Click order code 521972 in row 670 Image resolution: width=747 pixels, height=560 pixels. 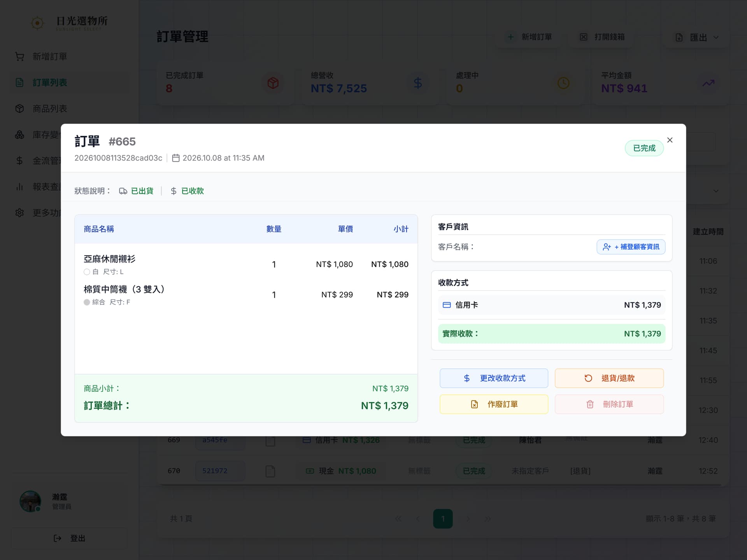point(220,471)
